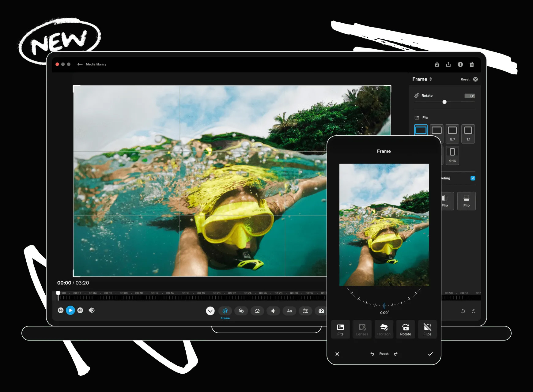Confirm phone edits with the checkmark
This screenshot has height=392, width=533.
430,354
